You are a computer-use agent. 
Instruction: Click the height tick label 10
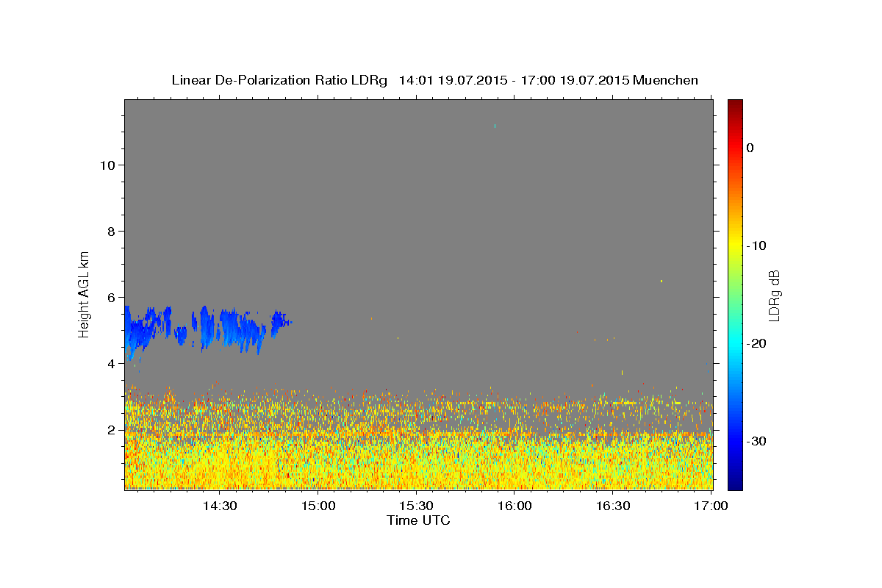[107, 165]
